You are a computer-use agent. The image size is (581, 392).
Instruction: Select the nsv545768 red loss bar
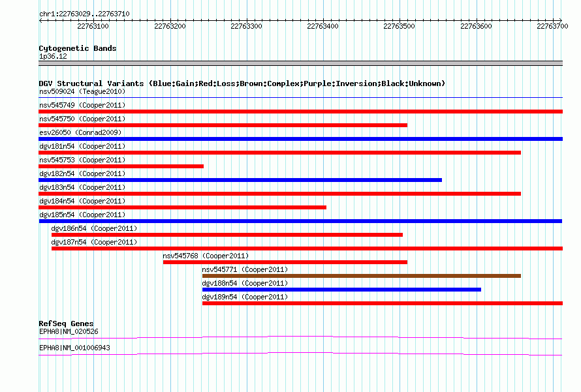[x=285, y=262]
